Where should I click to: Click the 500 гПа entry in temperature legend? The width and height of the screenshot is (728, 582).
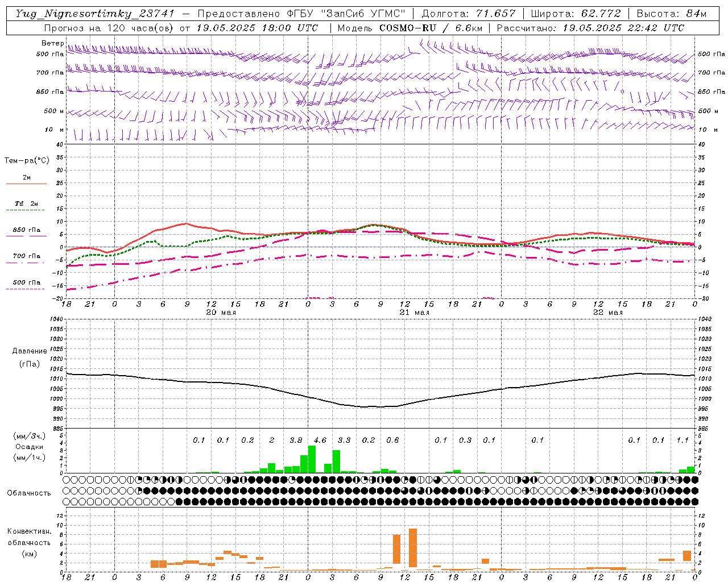27,282
